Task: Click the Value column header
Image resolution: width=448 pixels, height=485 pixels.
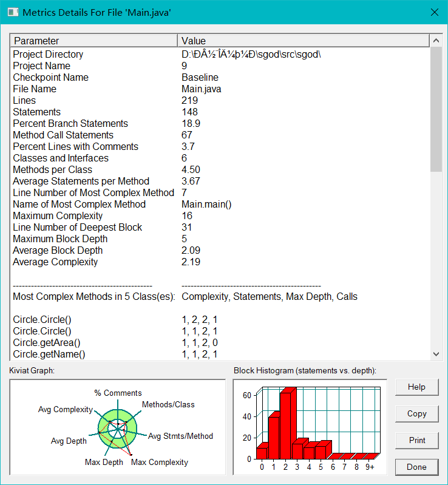Action: pyautogui.click(x=304, y=41)
